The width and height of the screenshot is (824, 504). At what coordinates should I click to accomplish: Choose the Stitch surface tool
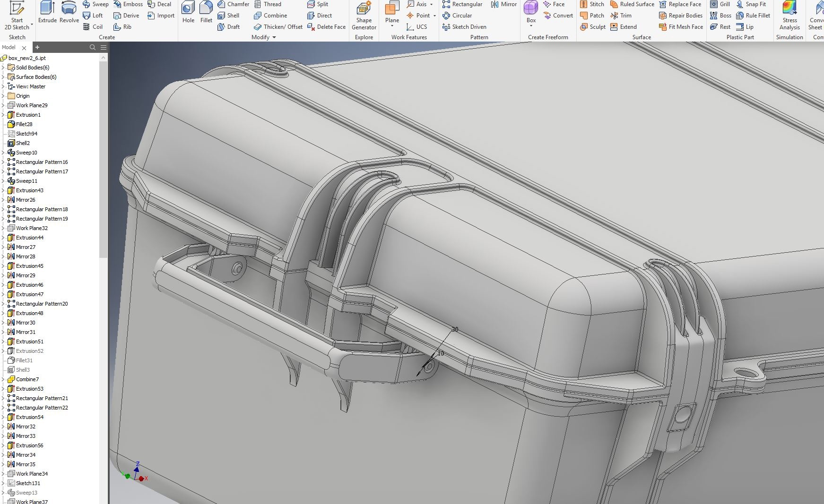click(x=592, y=4)
